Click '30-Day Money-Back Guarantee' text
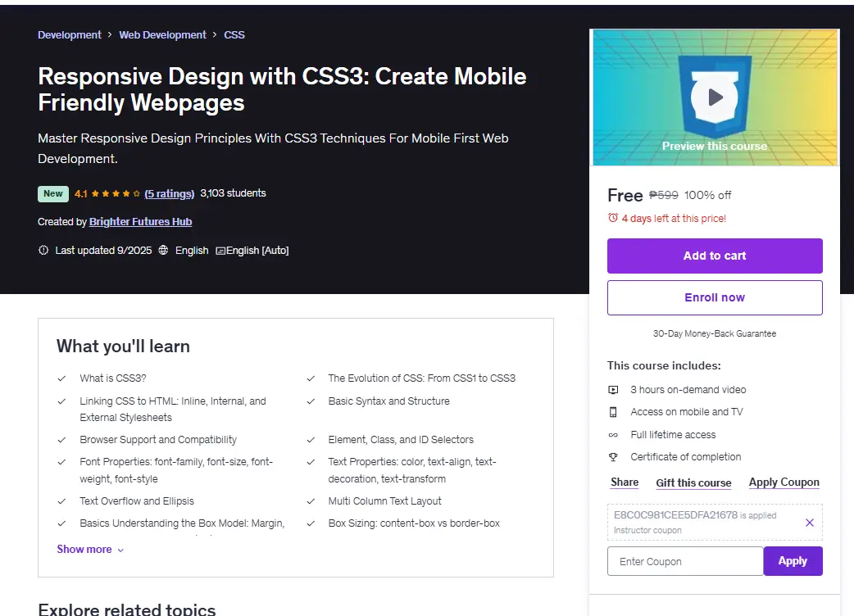 coord(715,333)
